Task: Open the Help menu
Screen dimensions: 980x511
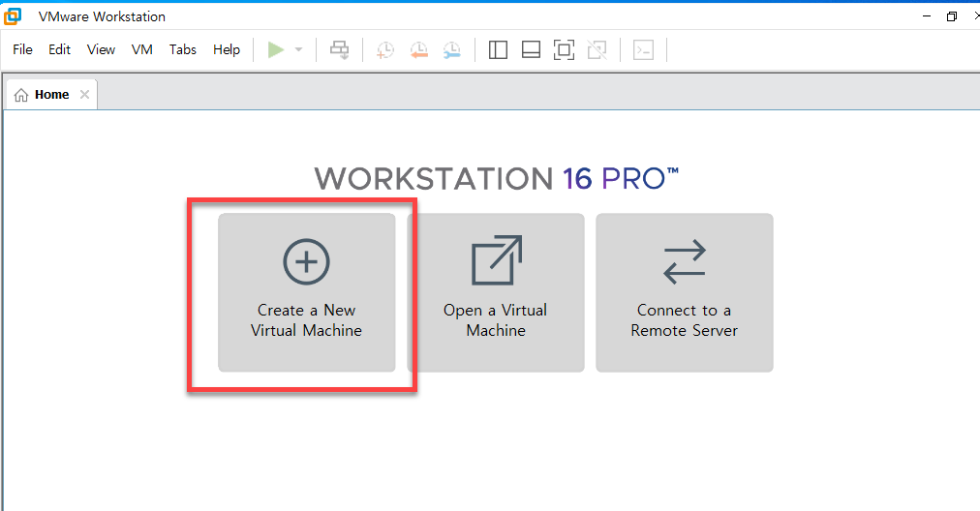Action: click(x=227, y=49)
